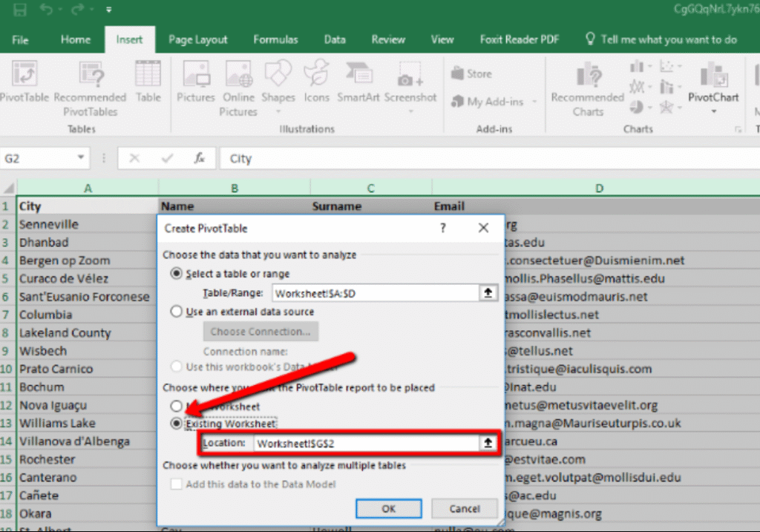
Task: Click the Tell me what you want search
Action: (x=661, y=40)
